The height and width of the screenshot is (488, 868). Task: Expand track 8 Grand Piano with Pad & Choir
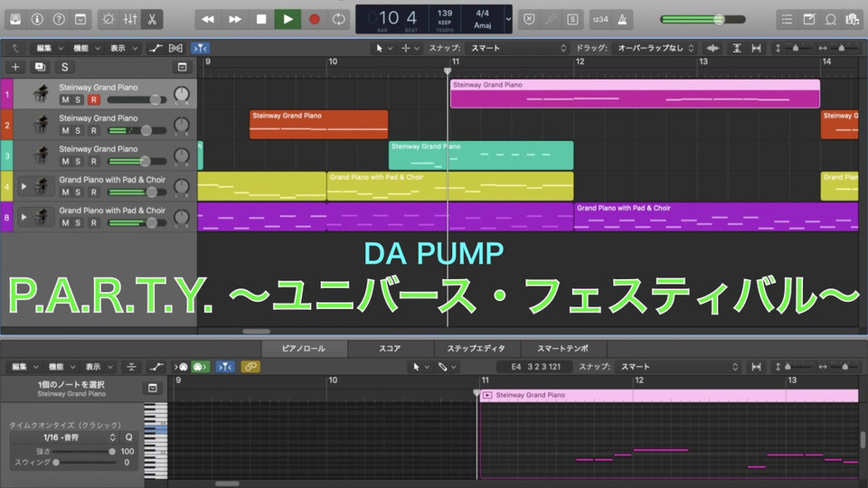[x=24, y=218]
